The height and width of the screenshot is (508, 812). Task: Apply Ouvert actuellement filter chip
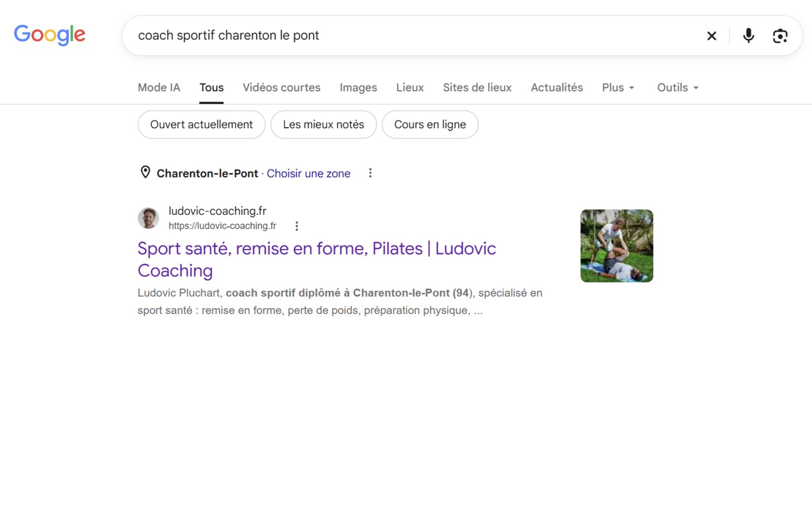pyautogui.click(x=201, y=124)
